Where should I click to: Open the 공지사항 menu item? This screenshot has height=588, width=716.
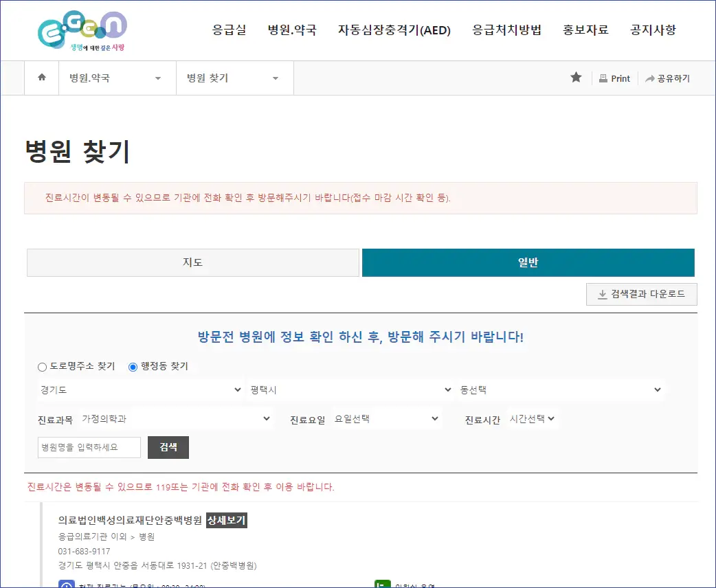pyautogui.click(x=653, y=30)
